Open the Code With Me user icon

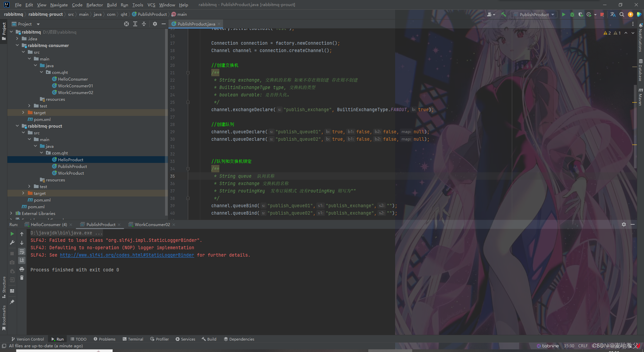click(x=491, y=14)
